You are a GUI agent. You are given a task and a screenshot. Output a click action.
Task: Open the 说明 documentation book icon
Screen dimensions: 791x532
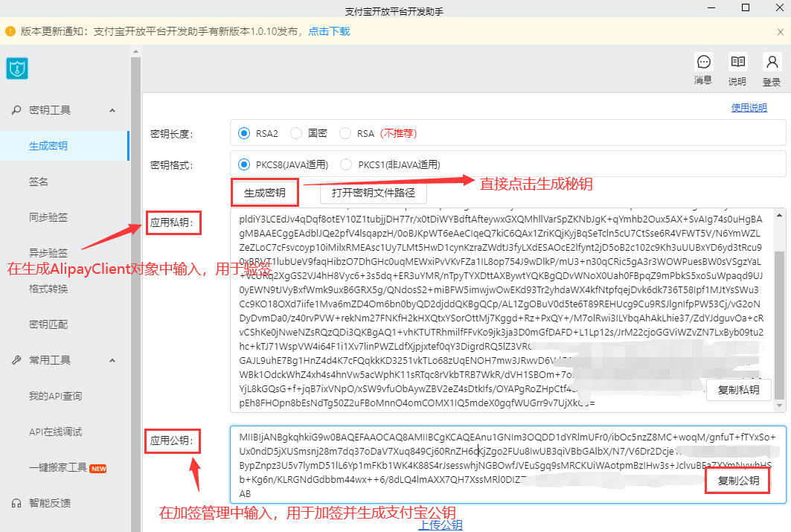(737, 62)
